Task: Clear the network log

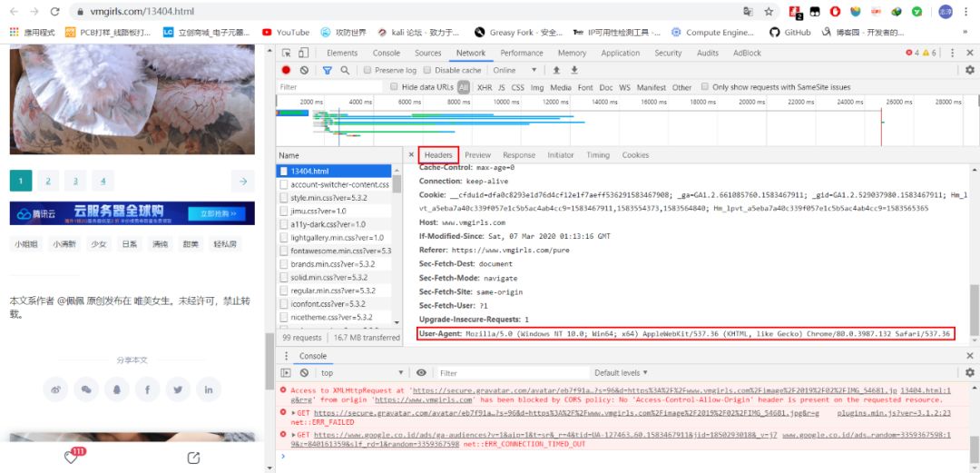Action: point(304,70)
